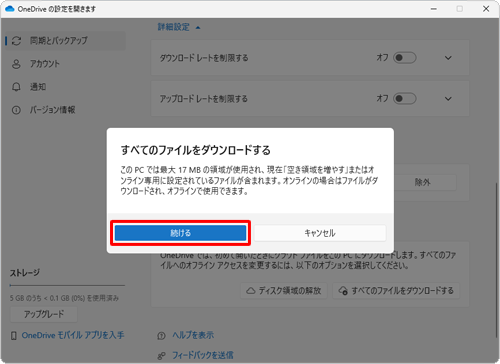Open the ヘルプを表示 link
The height and width of the screenshot is (364, 500).
tap(193, 335)
